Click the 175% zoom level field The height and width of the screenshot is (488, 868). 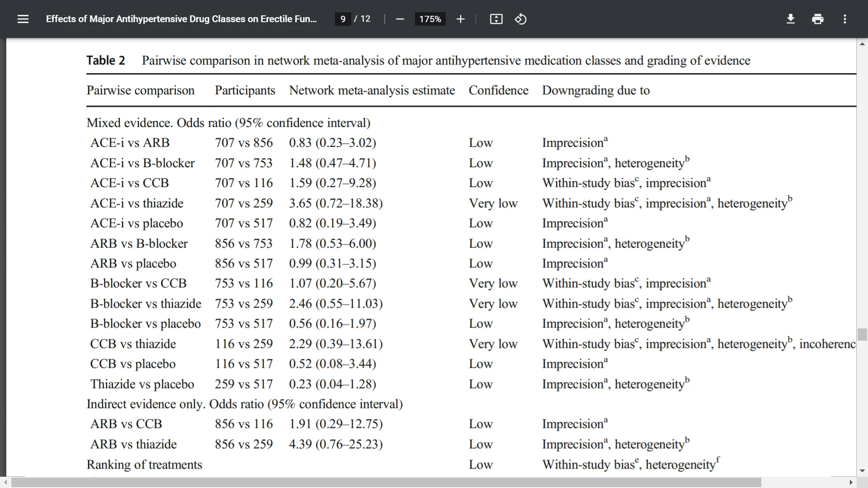[x=430, y=19]
